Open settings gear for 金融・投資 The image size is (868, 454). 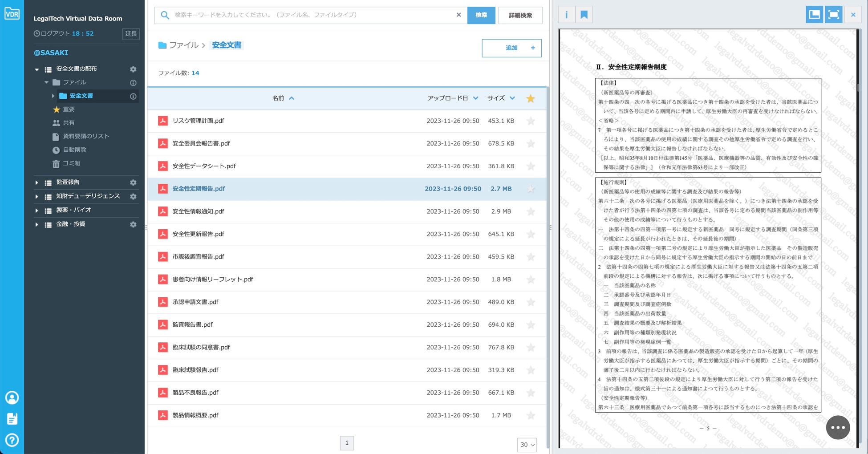(x=133, y=224)
